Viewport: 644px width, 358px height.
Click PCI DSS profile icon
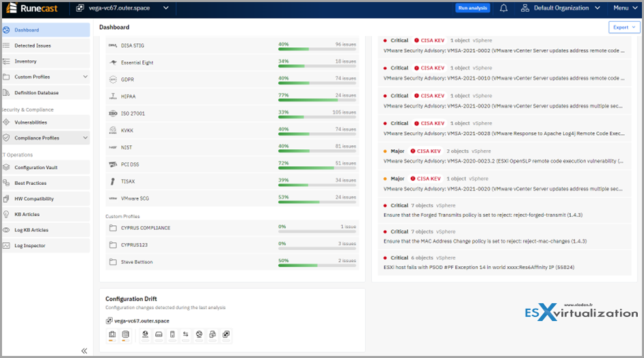coord(113,164)
